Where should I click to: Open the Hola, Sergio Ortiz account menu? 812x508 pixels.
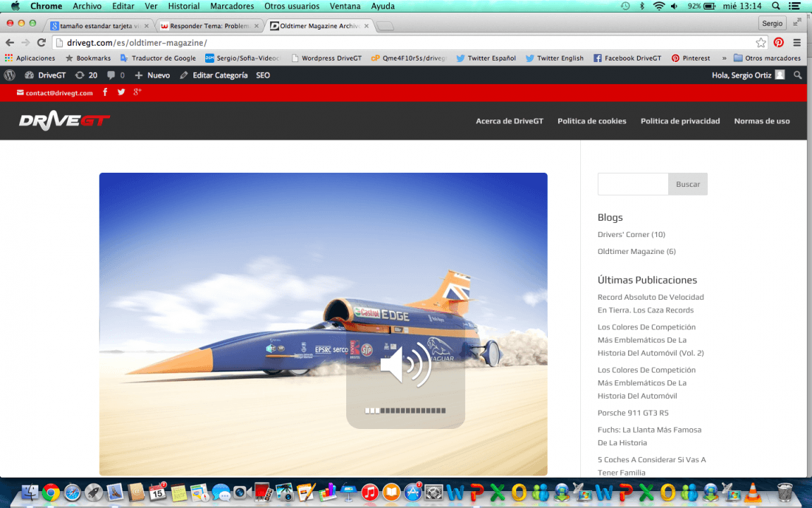tap(748, 75)
